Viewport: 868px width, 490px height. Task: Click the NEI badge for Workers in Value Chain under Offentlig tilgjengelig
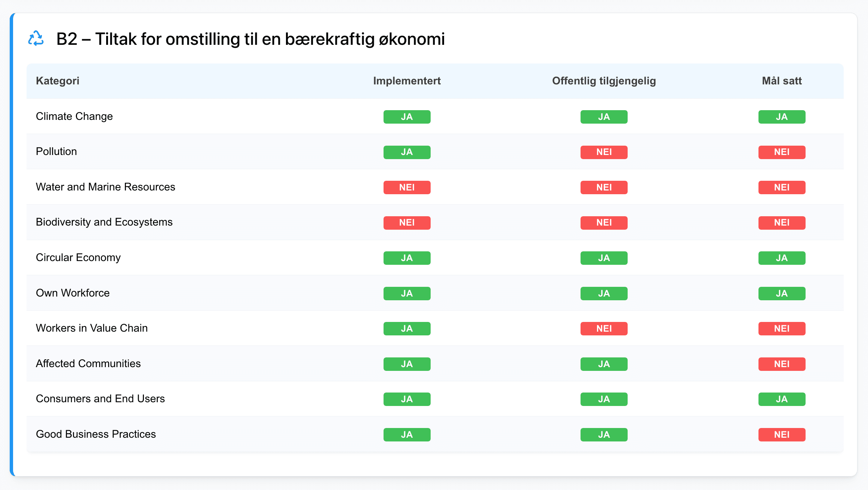[x=604, y=328]
